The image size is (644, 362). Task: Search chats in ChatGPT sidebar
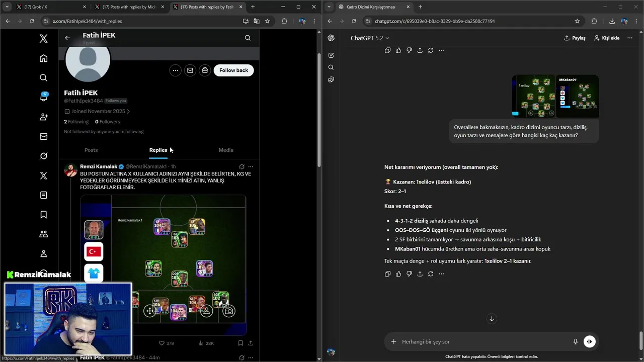tap(331, 67)
